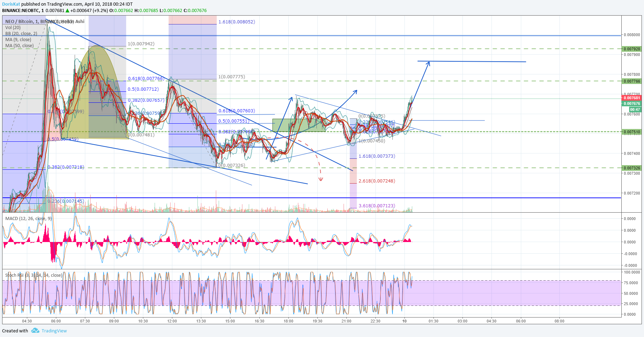The width and height of the screenshot is (644, 337).
Task: Select the 0.5(0.007712) Fibonacci label
Action: (x=143, y=89)
